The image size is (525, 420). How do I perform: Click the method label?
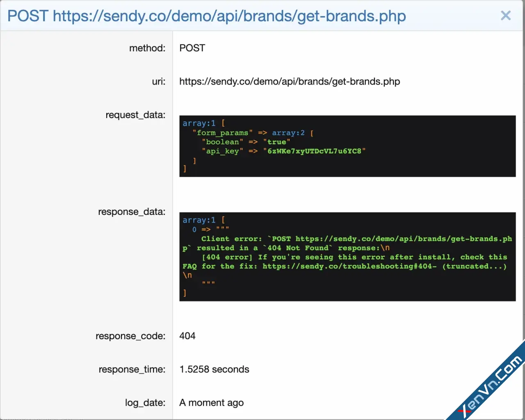147,48
